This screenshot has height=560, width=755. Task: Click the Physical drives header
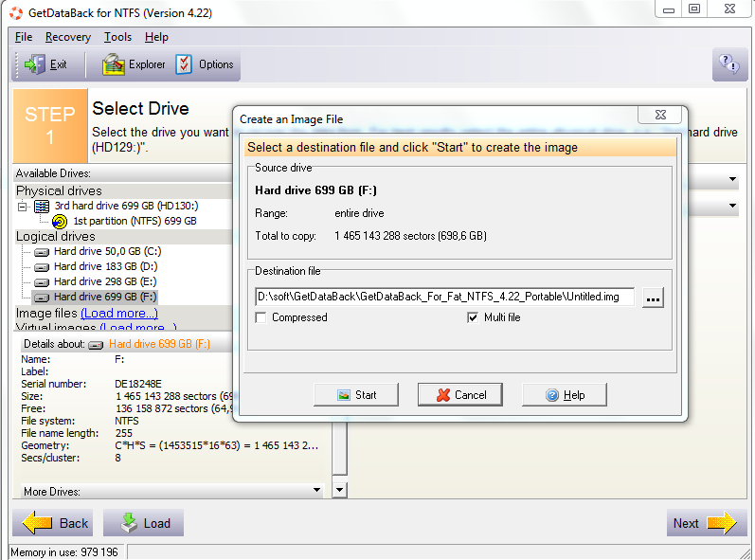point(59,190)
